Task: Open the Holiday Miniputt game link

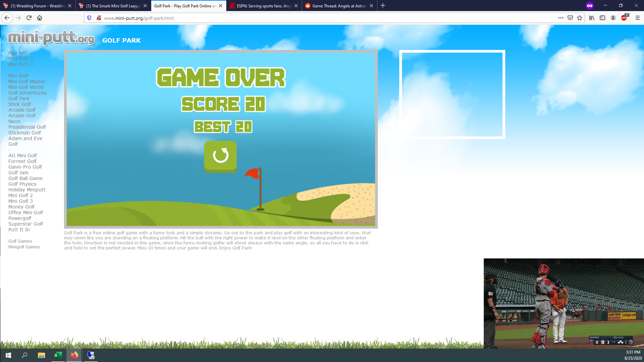Action: pos(27,190)
